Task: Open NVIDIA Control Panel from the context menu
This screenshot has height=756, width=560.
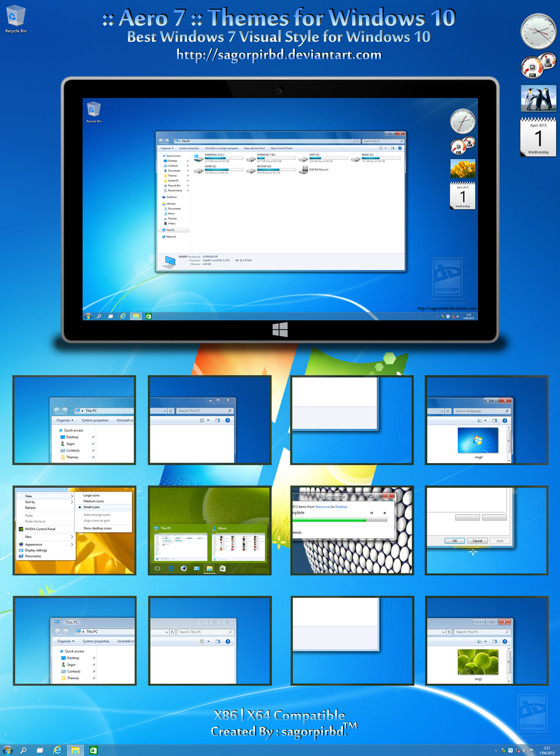Action: point(40,529)
